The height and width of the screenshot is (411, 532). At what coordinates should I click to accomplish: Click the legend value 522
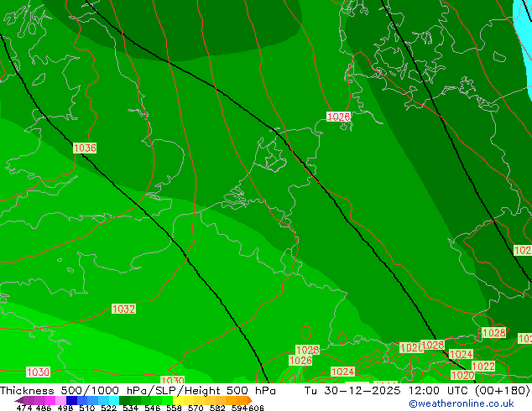(108, 408)
